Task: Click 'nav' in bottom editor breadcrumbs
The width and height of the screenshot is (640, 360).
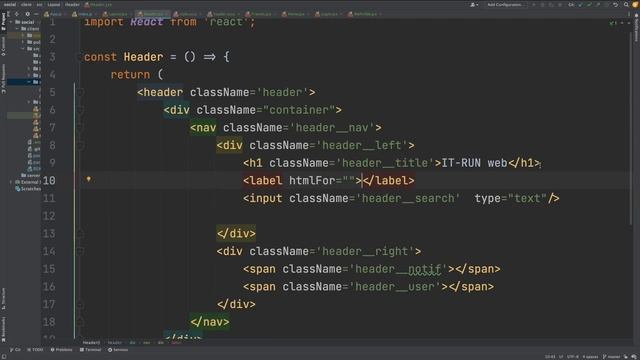Action: tap(147, 342)
